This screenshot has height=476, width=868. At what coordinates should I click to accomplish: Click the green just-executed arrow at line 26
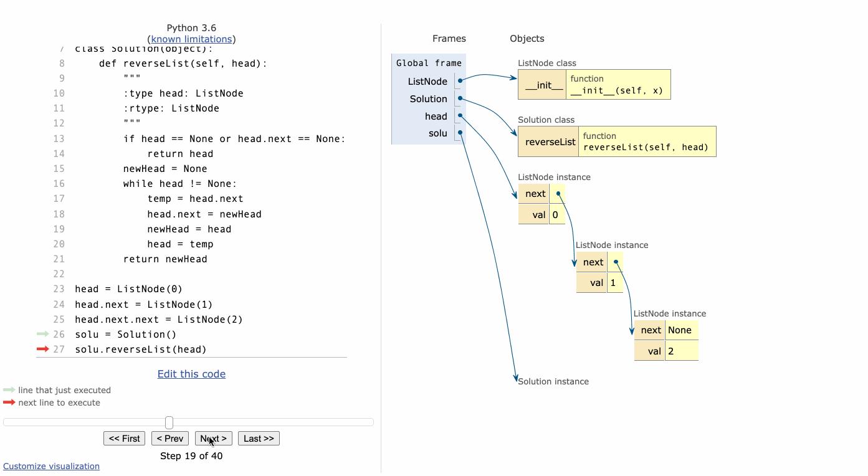point(42,334)
